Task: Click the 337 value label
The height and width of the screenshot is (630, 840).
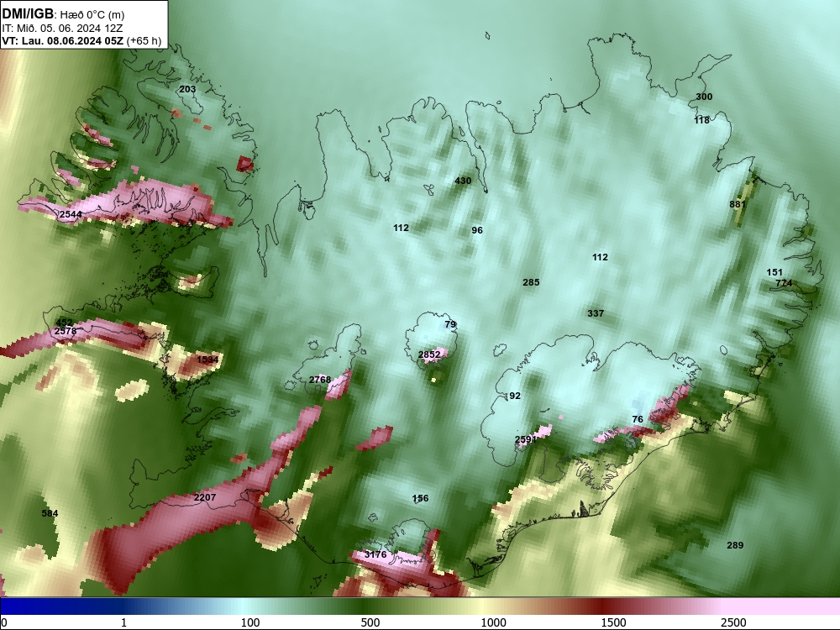Action: pos(596,313)
